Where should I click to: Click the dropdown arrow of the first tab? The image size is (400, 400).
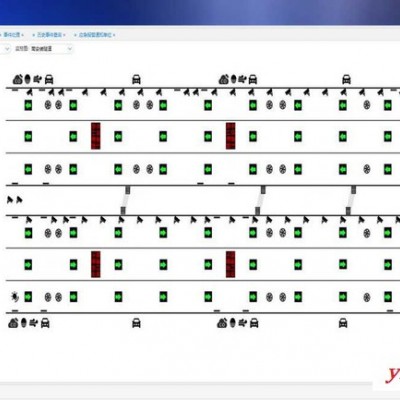tap(22, 35)
